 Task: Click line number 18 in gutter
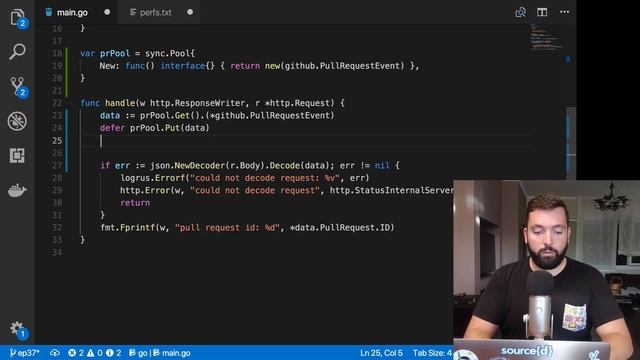point(57,53)
